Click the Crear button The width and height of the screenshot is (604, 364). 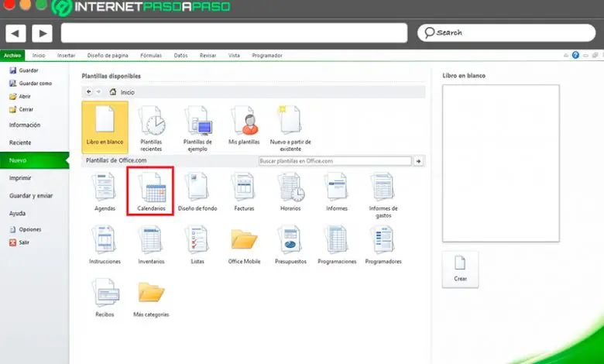460,270
